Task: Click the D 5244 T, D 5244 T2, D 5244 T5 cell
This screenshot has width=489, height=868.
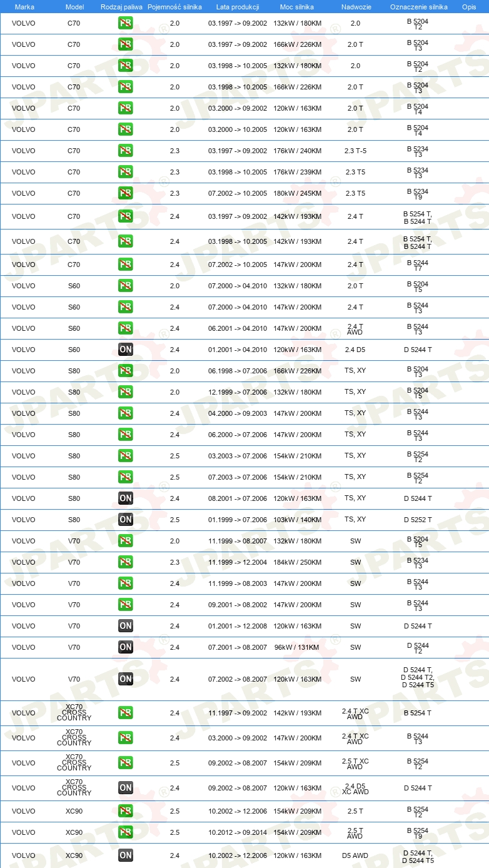Action: coord(418,677)
